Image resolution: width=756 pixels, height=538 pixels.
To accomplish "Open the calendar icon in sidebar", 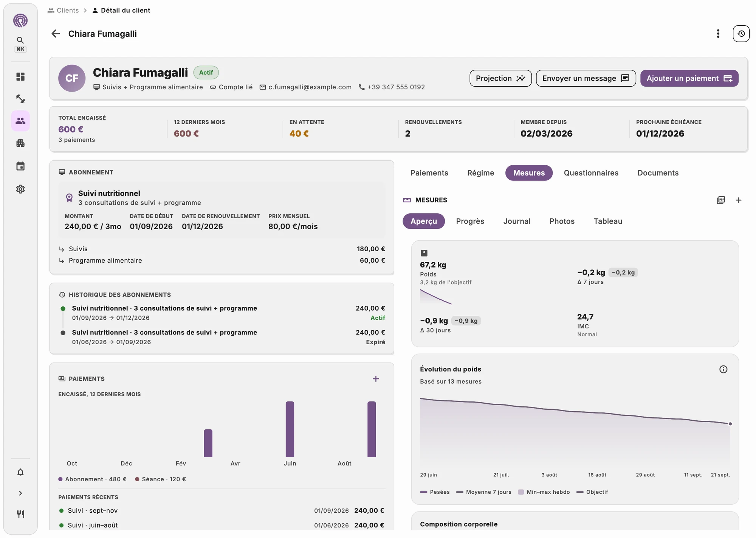I will (20, 166).
